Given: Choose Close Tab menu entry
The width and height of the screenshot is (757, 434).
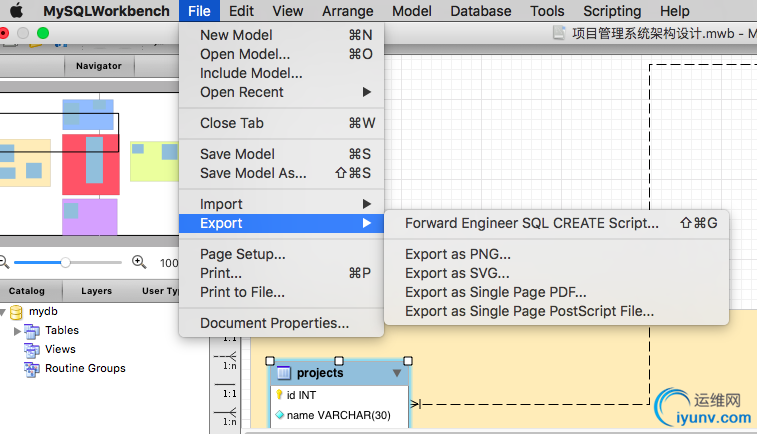Looking at the screenshot, I should coord(281,123).
